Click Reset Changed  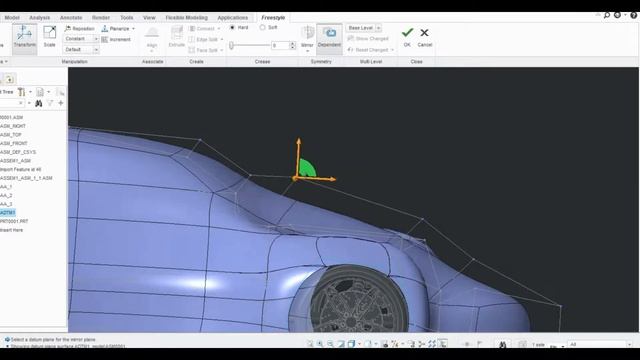click(x=368, y=50)
